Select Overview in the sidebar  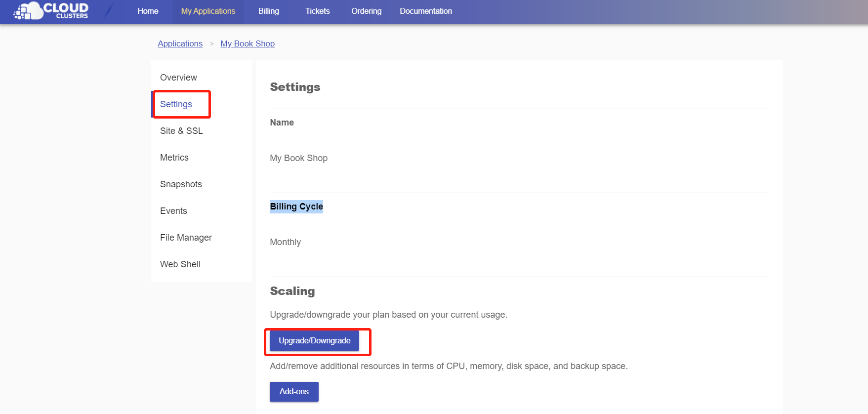tap(202, 78)
